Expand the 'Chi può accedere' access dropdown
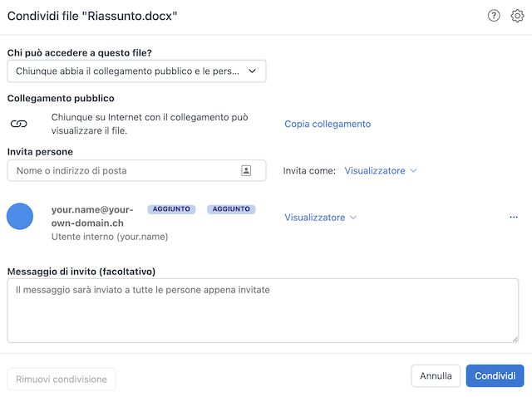The width and height of the screenshot is (532, 397). (136, 71)
